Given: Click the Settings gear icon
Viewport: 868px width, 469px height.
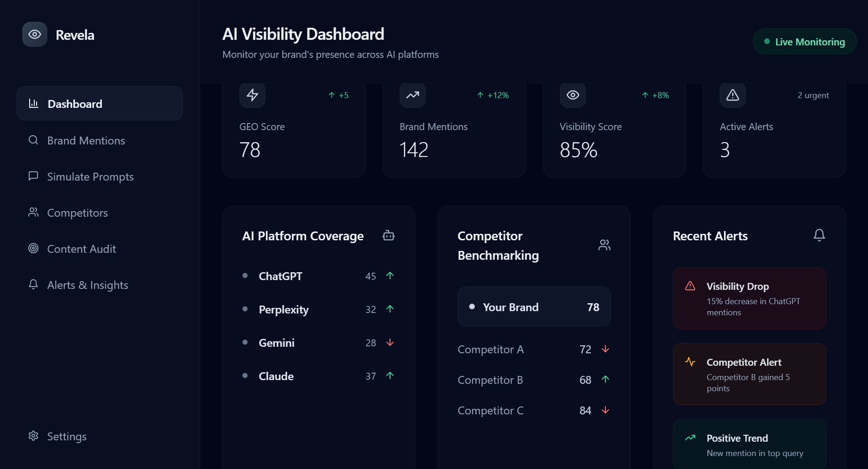Looking at the screenshot, I should point(33,436).
